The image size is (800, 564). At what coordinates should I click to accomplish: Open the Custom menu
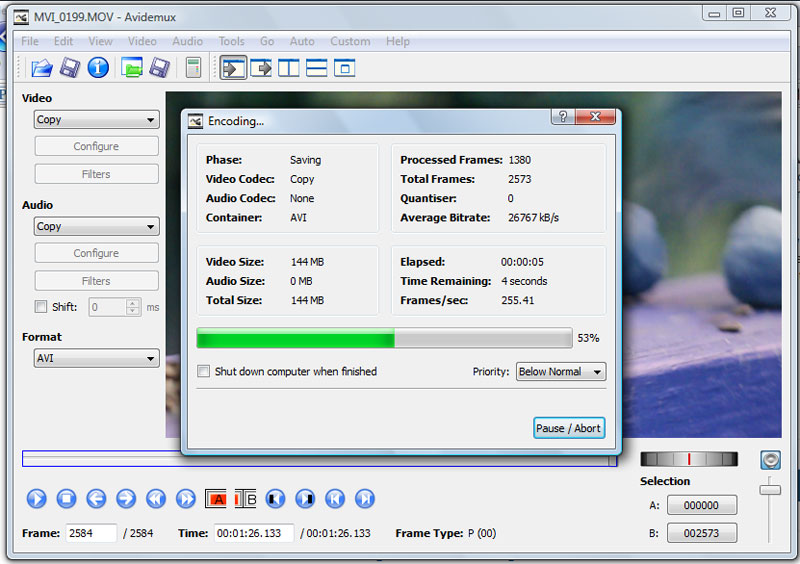pos(350,41)
